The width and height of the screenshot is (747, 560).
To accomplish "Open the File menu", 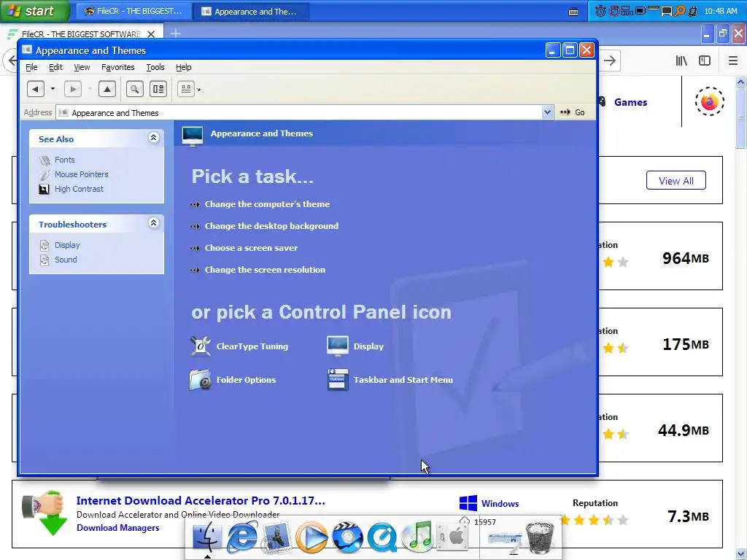I will pos(31,67).
